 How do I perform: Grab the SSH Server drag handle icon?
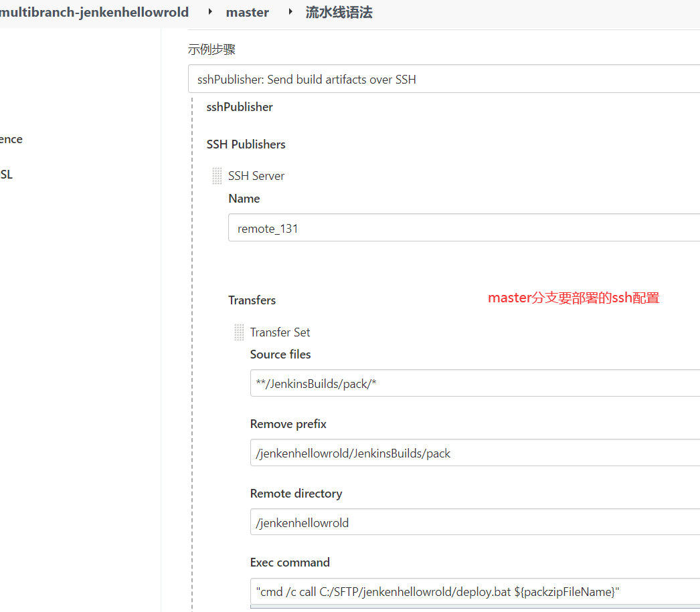(x=217, y=176)
